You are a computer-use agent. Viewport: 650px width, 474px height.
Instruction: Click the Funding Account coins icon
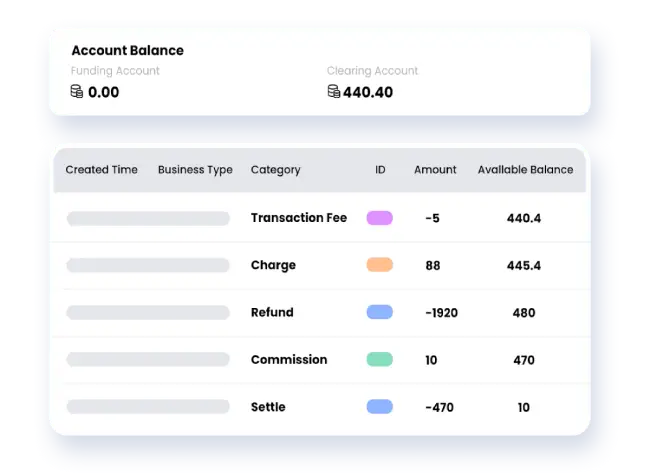pyautogui.click(x=77, y=91)
